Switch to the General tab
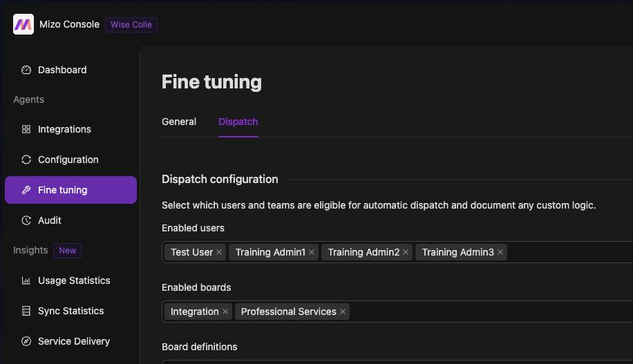Screen dimensions: 633x364 point(179,122)
